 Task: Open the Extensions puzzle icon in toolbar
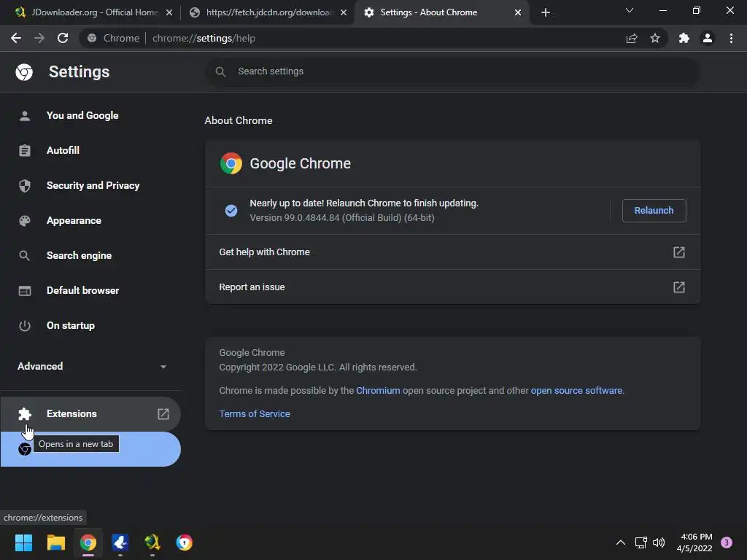(684, 38)
